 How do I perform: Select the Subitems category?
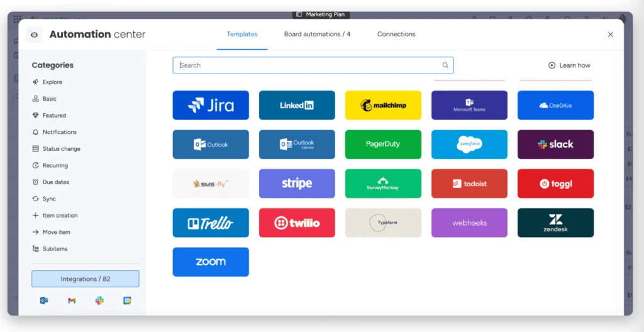tap(50, 248)
